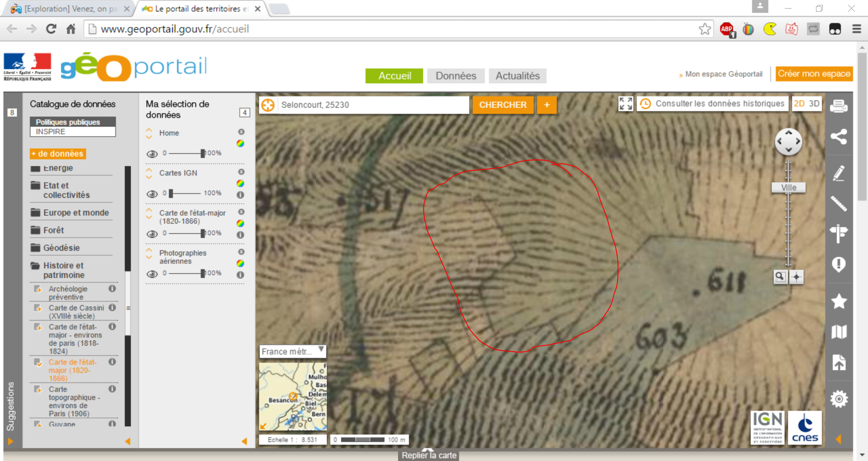Select the pencil annotation tool

pyautogui.click(x=839, y=173)
